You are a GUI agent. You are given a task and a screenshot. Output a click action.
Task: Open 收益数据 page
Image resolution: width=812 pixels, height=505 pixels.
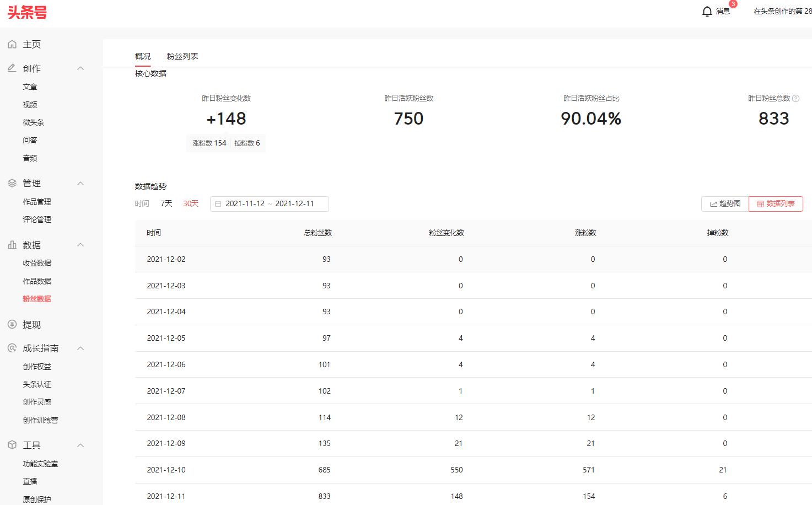pyautogui.click(x=37, y=263)
